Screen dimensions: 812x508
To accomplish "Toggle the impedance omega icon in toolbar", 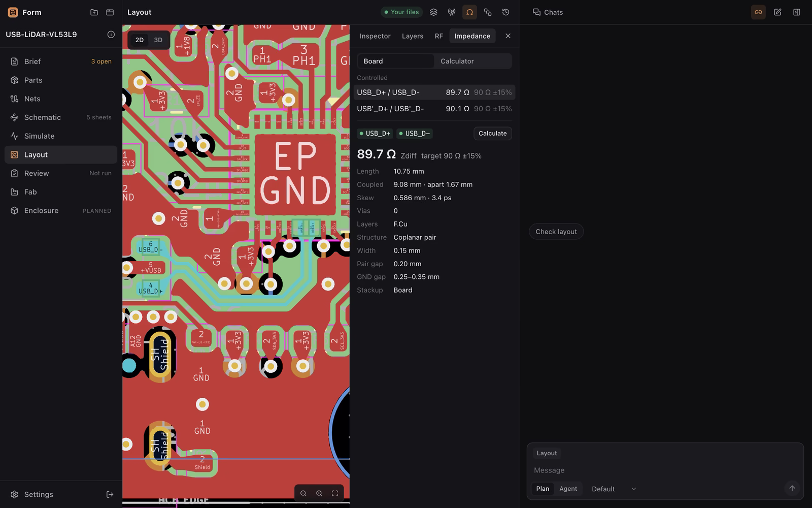I will (x=469, y=12).
